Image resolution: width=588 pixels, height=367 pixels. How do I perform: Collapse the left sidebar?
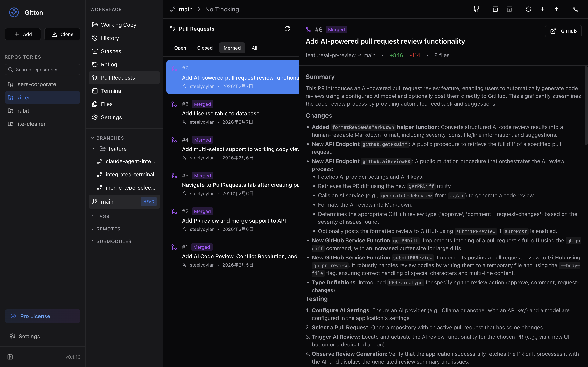10,357
